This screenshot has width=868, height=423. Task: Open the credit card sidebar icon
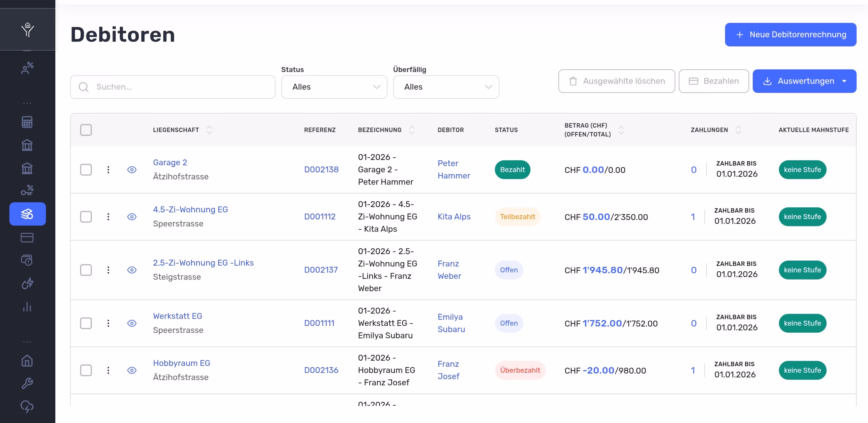coord(27,238)
